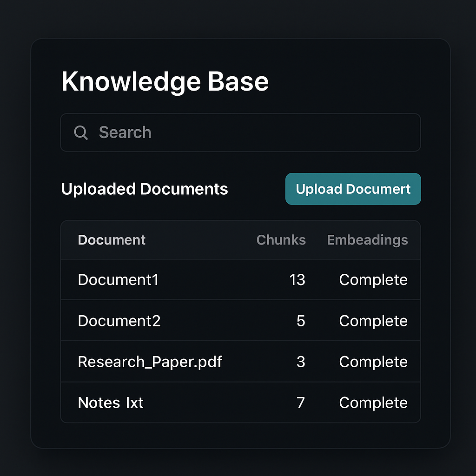476x476 pixels.
Task: Click chunk count 7 for Notes
Action: (301, 403)
